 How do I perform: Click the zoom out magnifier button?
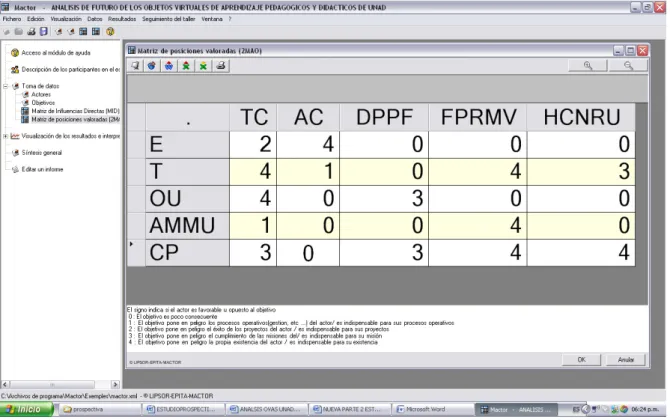pos(628,65)
